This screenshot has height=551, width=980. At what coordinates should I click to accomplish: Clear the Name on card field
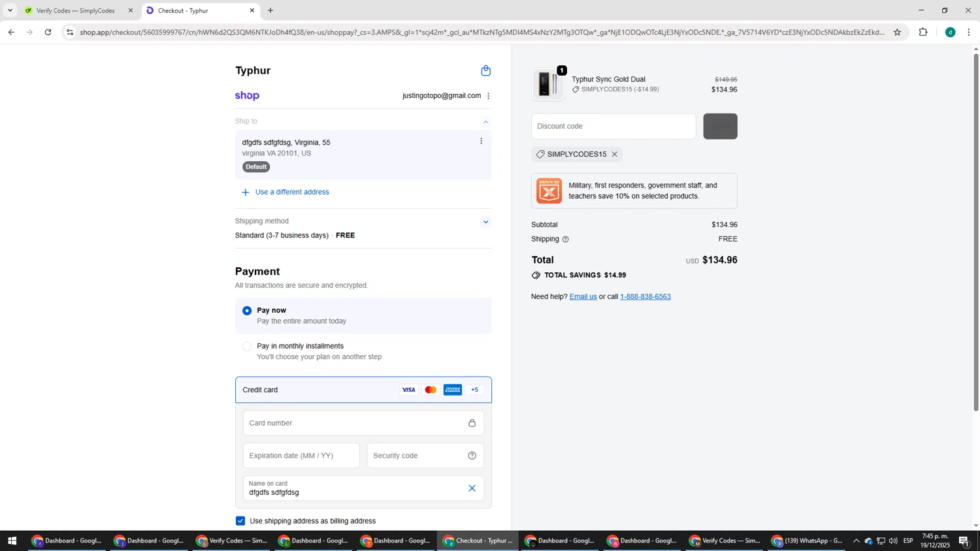[472, 488]
